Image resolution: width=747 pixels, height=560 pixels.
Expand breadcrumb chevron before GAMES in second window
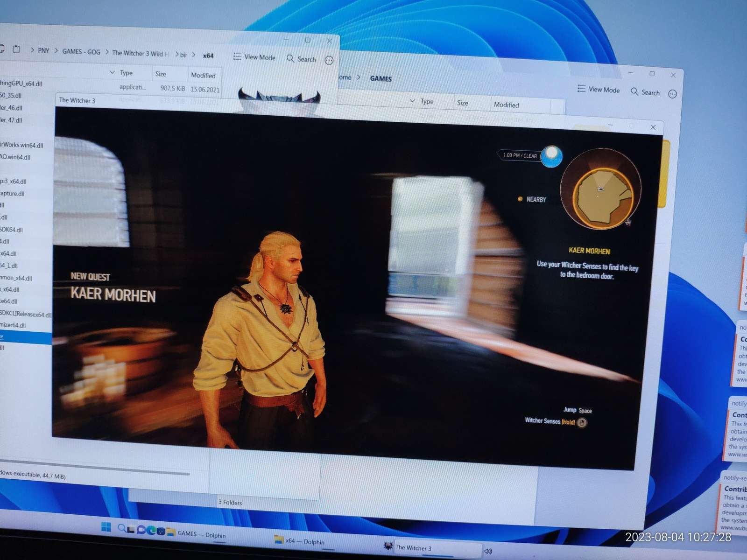tap(359, 77)
